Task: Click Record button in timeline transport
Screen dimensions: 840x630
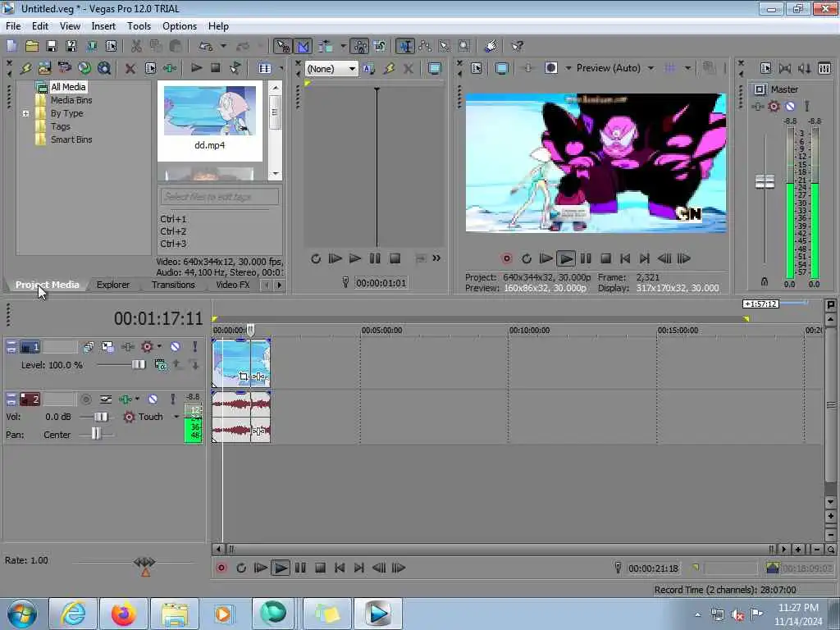Action: point(221,568)
